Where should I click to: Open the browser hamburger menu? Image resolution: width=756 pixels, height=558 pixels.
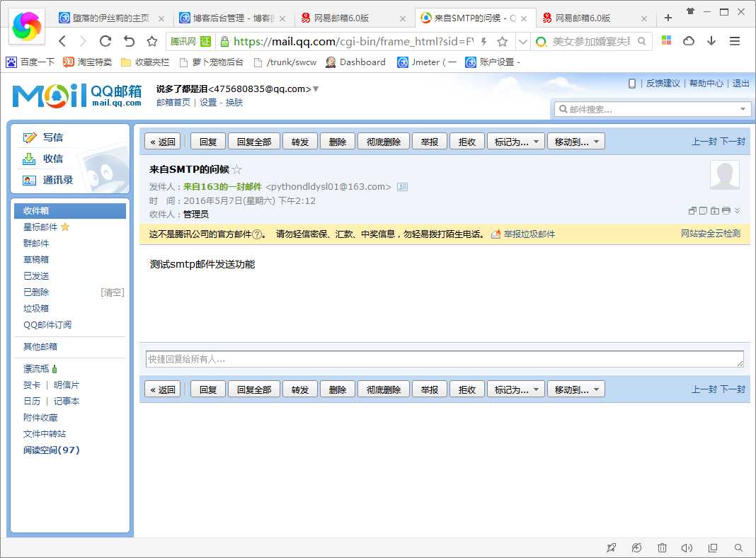tap(735, 41)
